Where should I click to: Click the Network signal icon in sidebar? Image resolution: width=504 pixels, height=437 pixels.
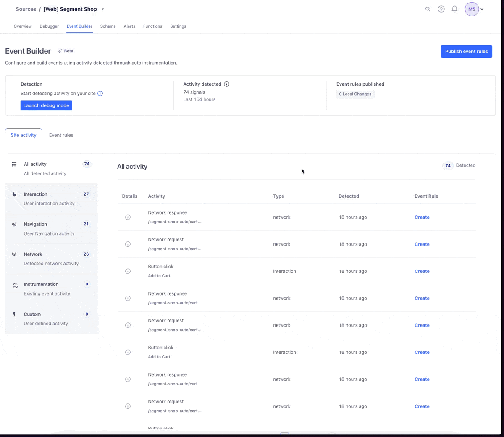[x=14, y=254]
